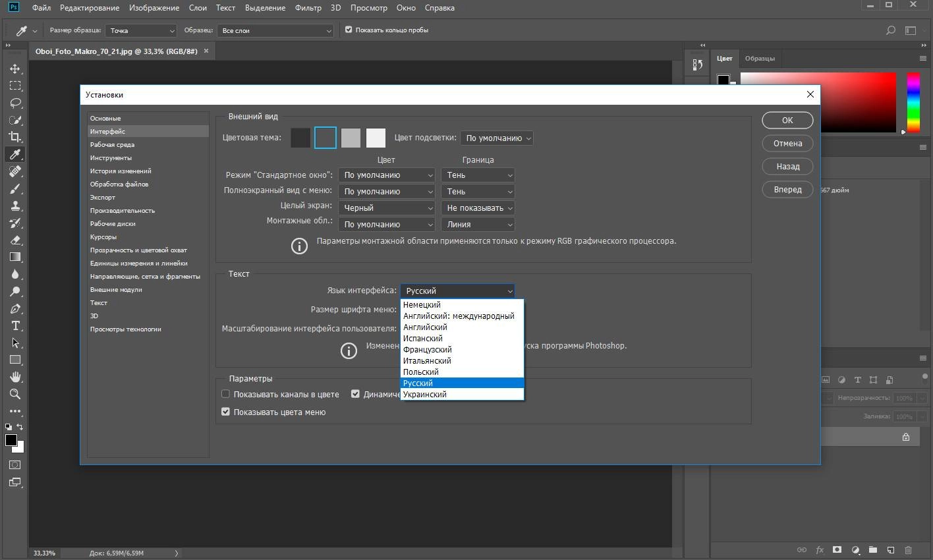This screenshot has width=933, height=560.
Task: Choose 'Немецкий' from the language list
Action: click(x=462, y=304)
